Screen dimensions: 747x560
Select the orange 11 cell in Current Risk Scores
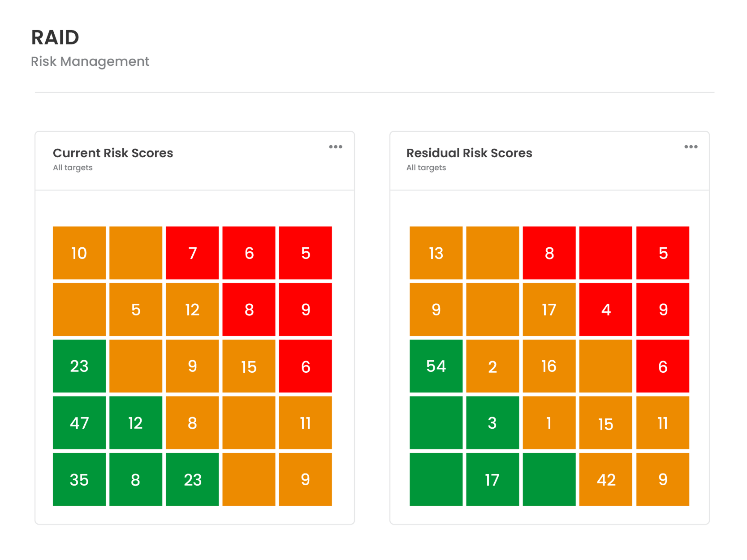305,422
